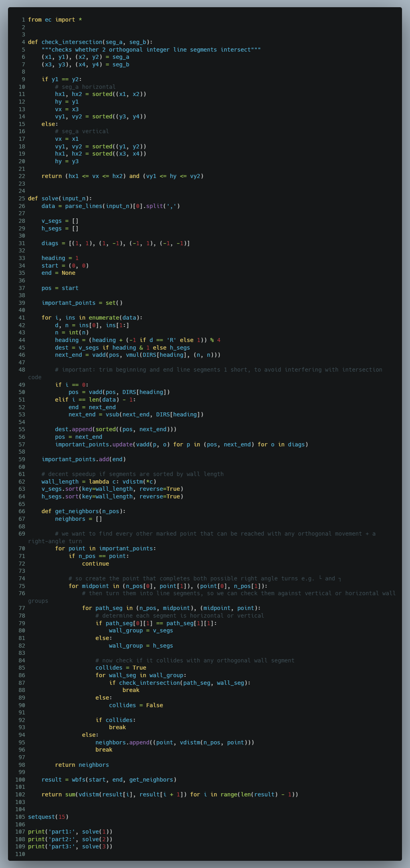
Task: Click 'end = next_end' on line 52
Action: (x=92, y=407)
